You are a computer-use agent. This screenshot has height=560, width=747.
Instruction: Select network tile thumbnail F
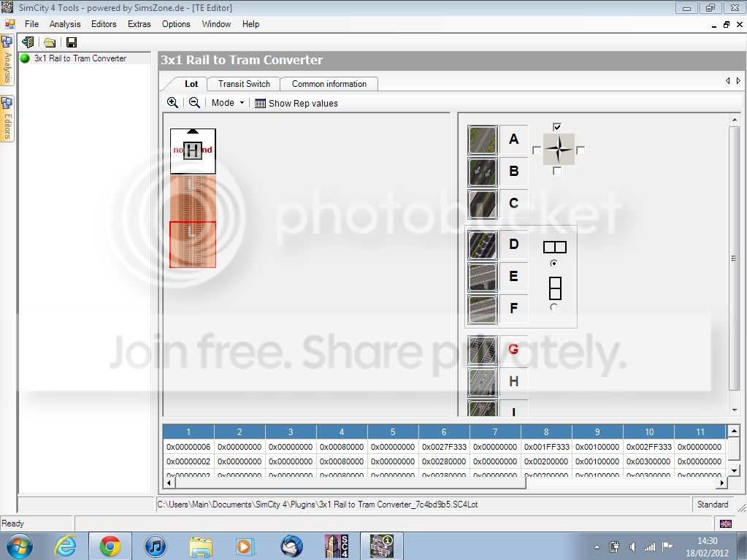click(483, 309)
